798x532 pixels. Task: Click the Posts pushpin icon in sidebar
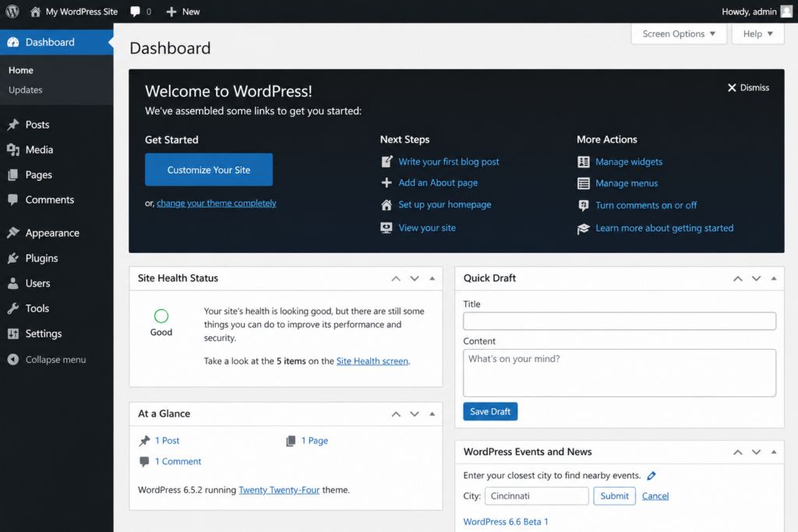(13, 125)
